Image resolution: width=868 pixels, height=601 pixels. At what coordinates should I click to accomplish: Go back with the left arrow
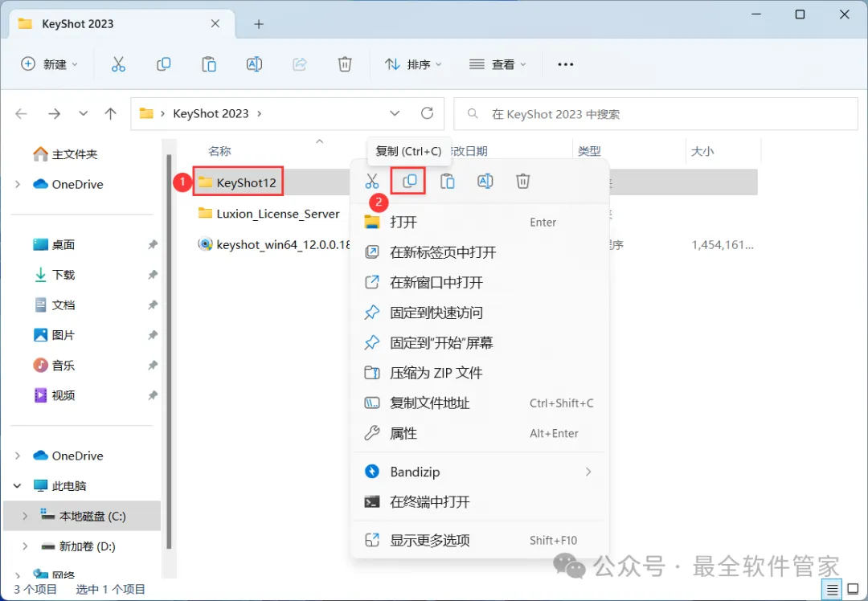click(x=21, y=113)
